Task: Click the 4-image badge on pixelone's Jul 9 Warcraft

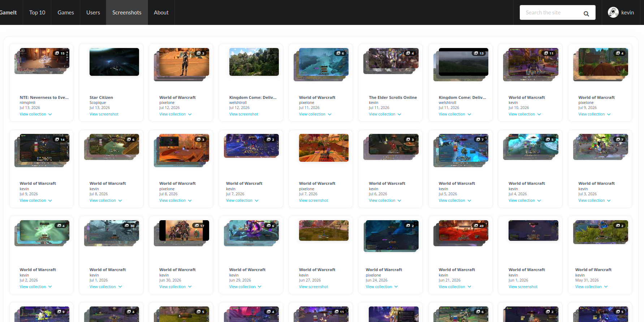Action: point(619,53)
